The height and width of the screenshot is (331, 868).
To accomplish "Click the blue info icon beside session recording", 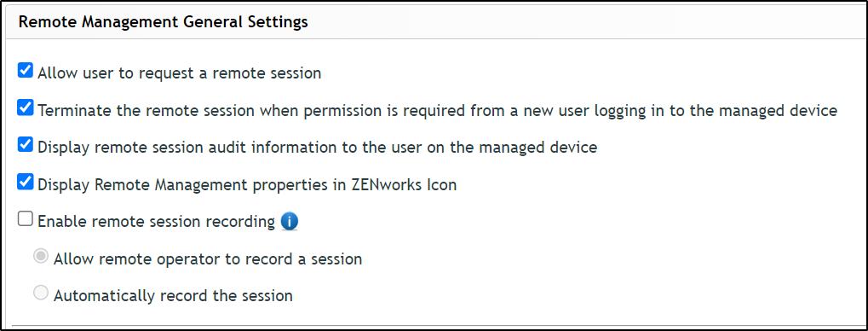I will [x=290, y=222].
